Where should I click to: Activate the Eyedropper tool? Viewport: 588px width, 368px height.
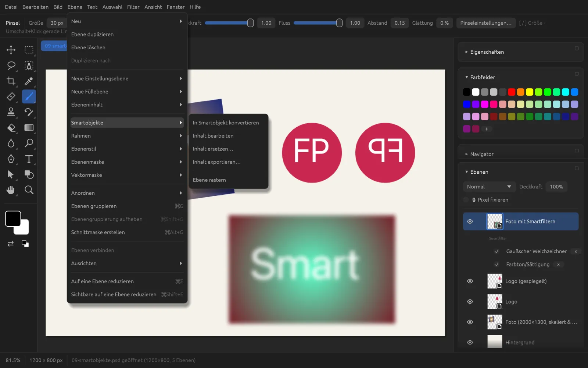point(29,81)
